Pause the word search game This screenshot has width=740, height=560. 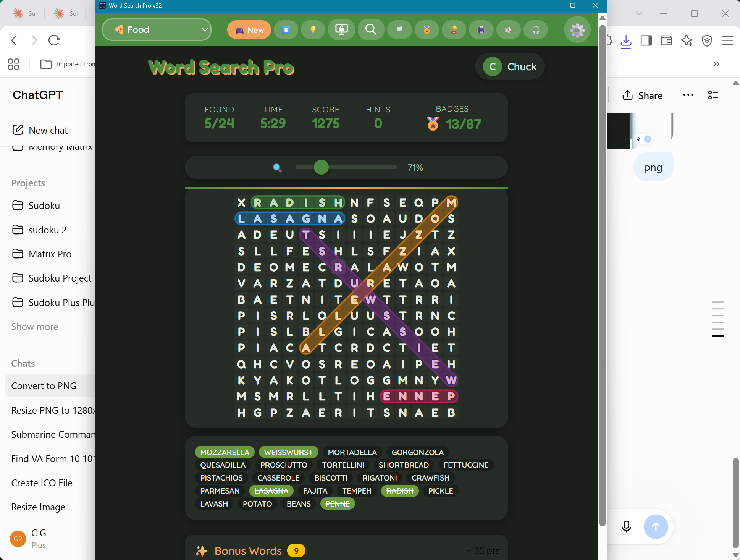[286, 30]
